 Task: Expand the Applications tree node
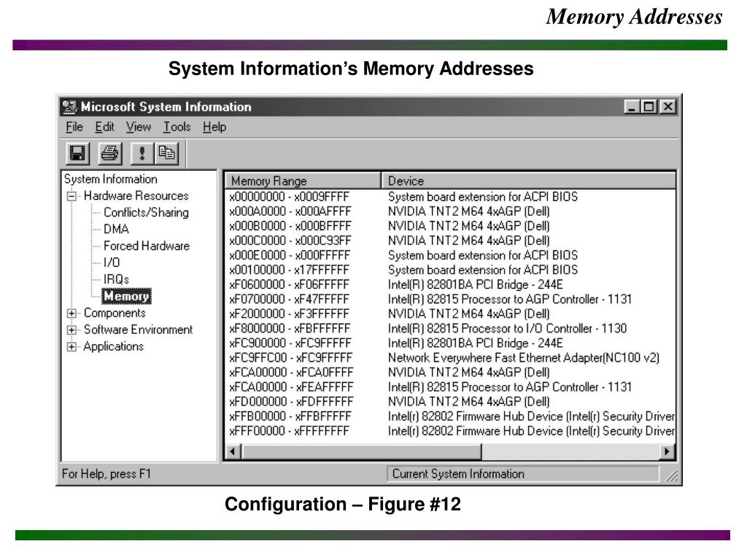(x=71, y=346)
